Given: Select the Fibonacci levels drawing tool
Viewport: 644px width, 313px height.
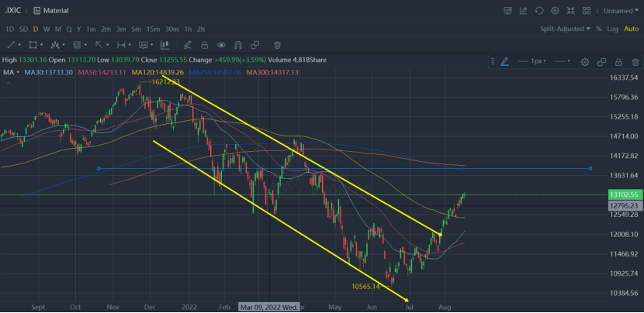Looking at the screenshot, I should point(77,45).
